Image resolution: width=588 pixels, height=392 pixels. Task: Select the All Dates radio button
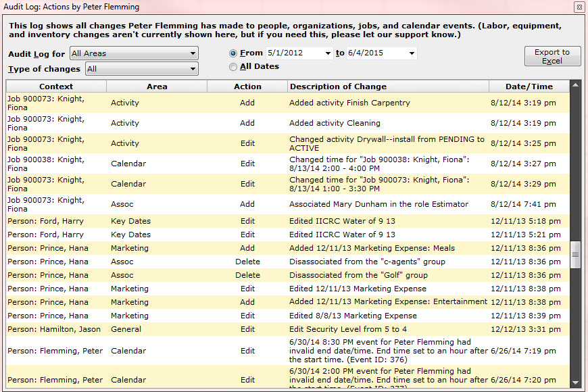(233, 67)
